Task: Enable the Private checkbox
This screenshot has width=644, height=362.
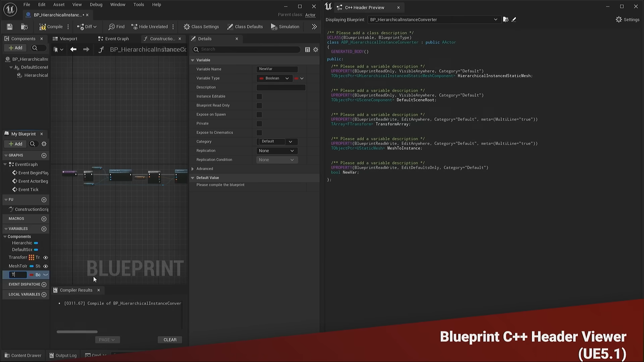Action: [259, 123]
